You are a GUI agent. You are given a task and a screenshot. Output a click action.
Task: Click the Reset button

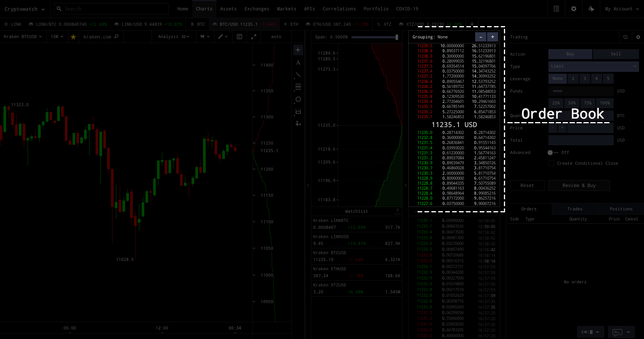click(x=527, y=185)
